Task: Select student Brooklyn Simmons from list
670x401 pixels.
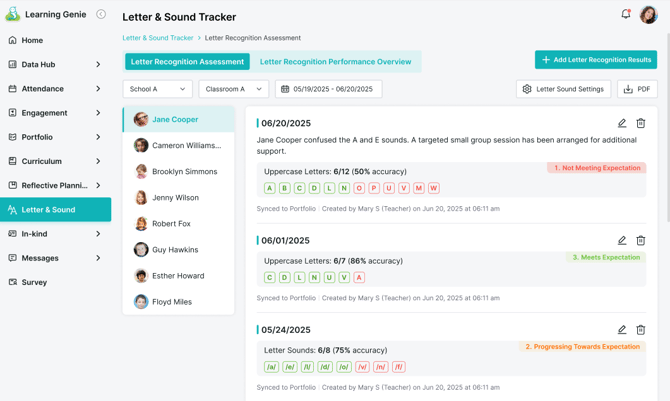Action: pos(184,171)
